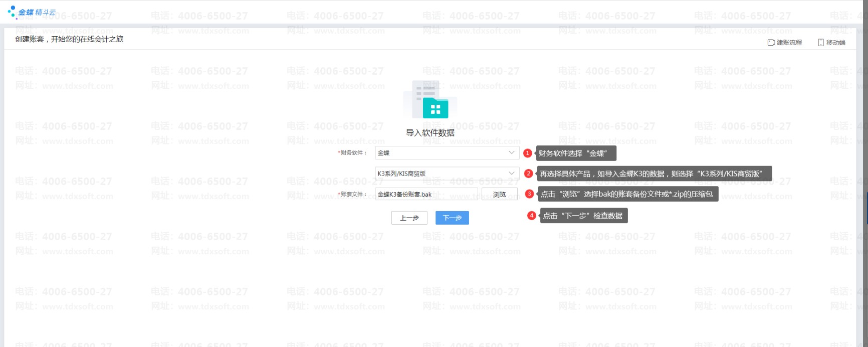The image size is (868, 347).
Task: Click the import software data folder icon
Action: click(x=430, y=99)
